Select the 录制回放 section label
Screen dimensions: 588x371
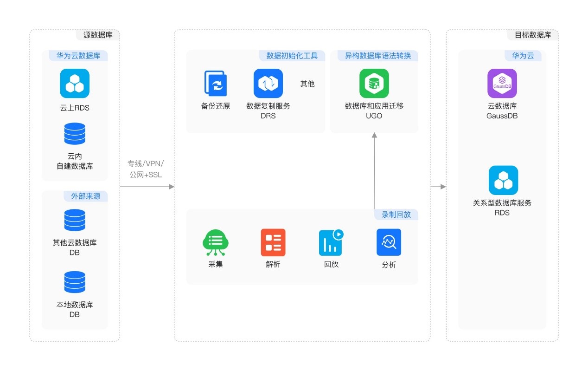(x=396, y=215)
